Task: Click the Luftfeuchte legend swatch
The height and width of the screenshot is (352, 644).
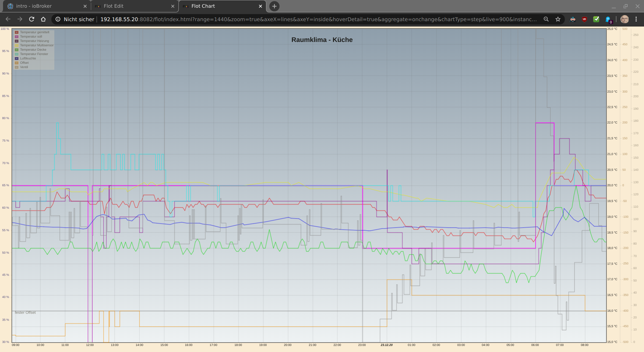Action: click(16, 58)
